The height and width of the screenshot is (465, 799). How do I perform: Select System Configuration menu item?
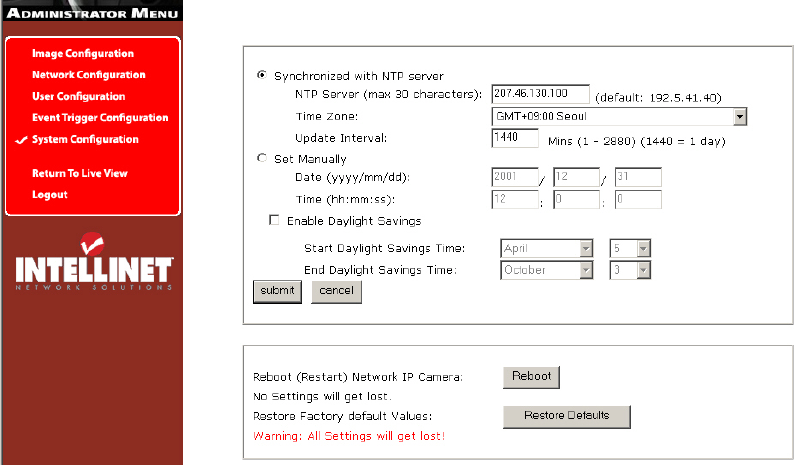coord(85,140)
